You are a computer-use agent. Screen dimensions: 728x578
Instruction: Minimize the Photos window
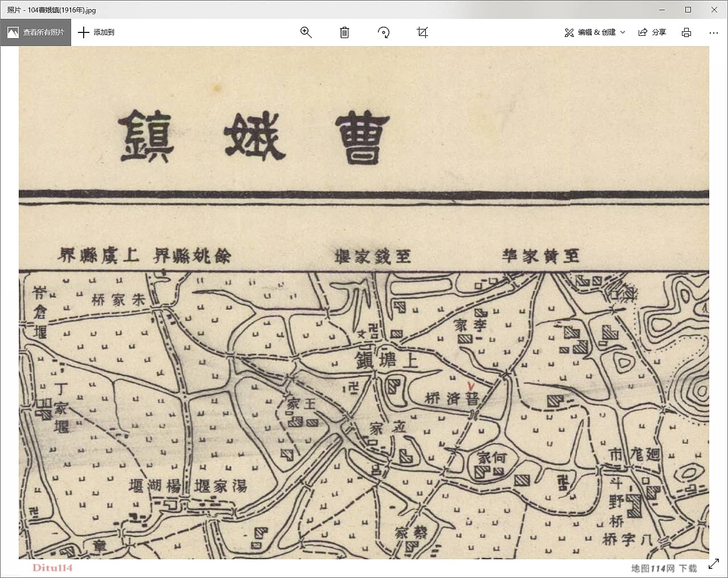point(662,10)
